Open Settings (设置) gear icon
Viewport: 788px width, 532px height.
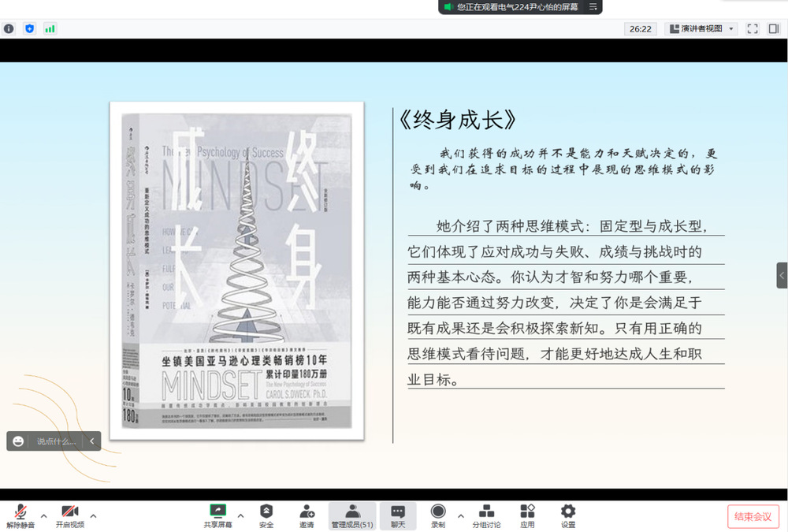(x=567, y=516)
